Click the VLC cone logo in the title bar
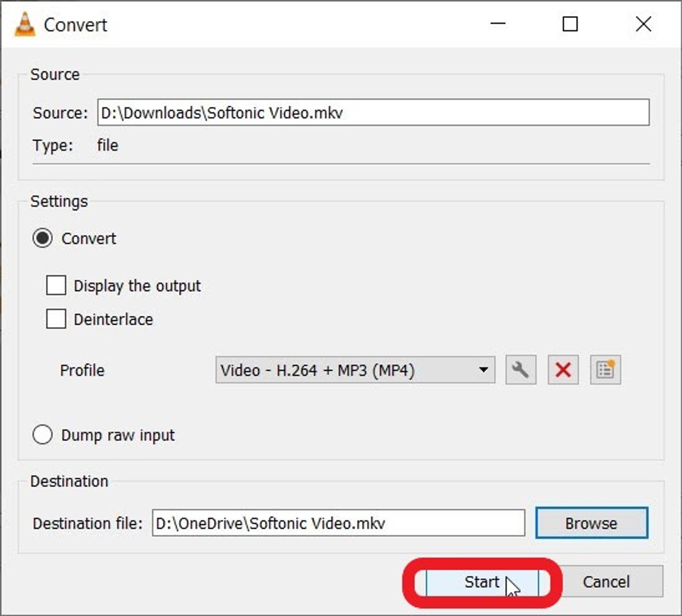 [x=24, y=24]
